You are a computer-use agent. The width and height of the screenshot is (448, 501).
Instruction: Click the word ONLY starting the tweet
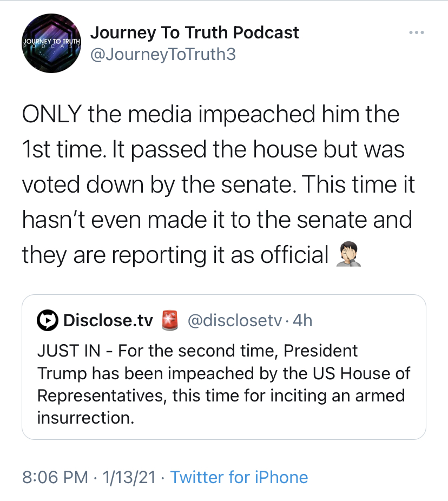51,115
